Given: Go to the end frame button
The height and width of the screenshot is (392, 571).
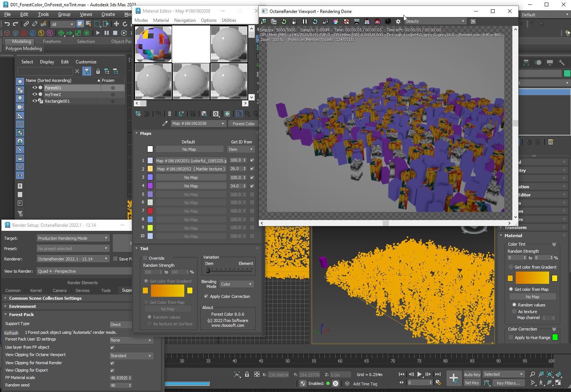Looking at the screenshot, I should (438, 374).
